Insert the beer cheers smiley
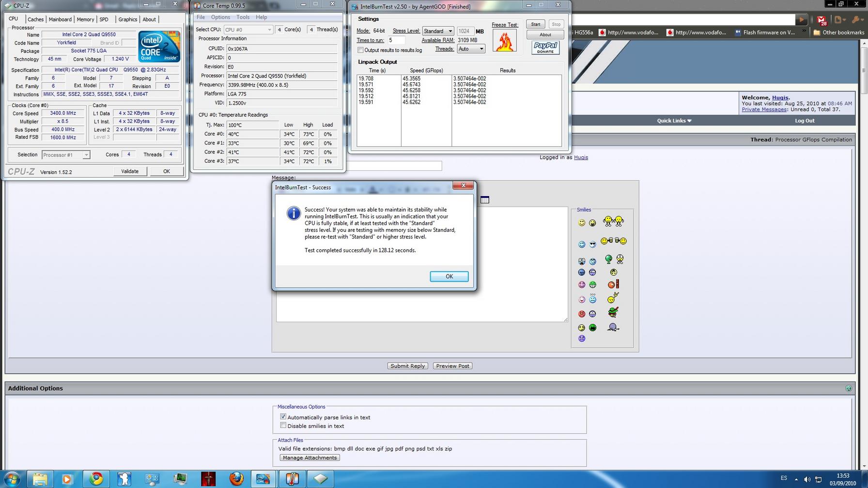 point(614,241)
